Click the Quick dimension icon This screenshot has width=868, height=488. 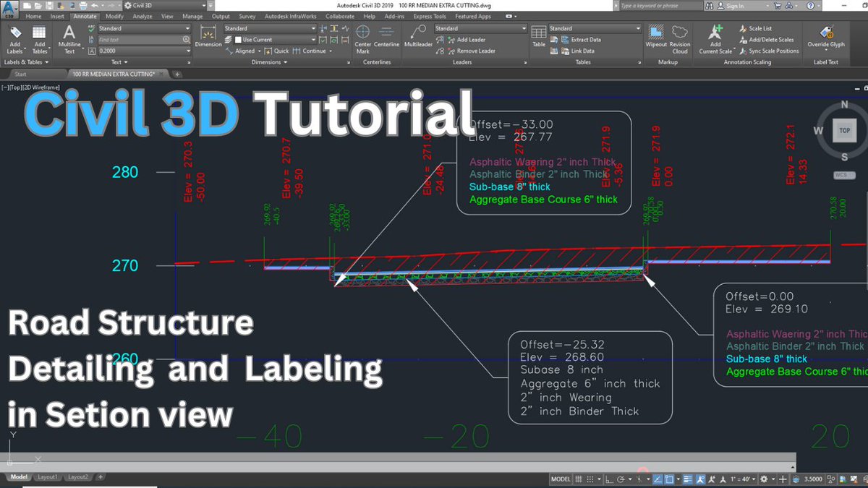point(268,51)
